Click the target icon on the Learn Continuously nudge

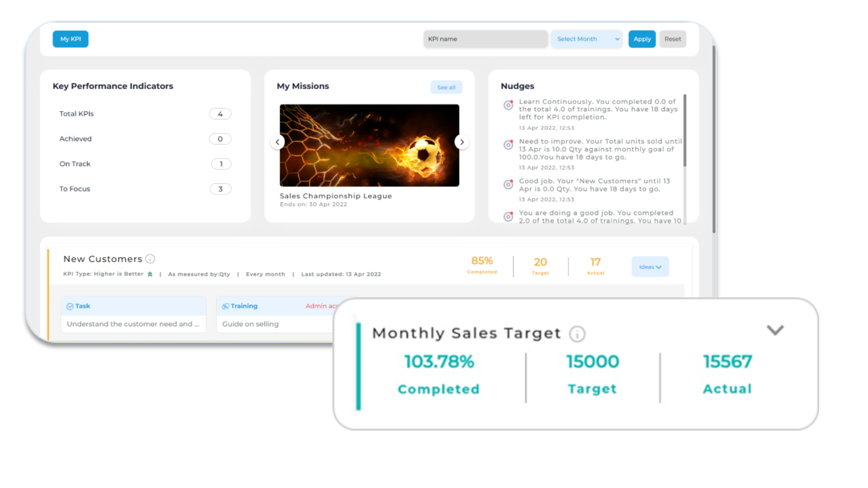coord(508,105)
